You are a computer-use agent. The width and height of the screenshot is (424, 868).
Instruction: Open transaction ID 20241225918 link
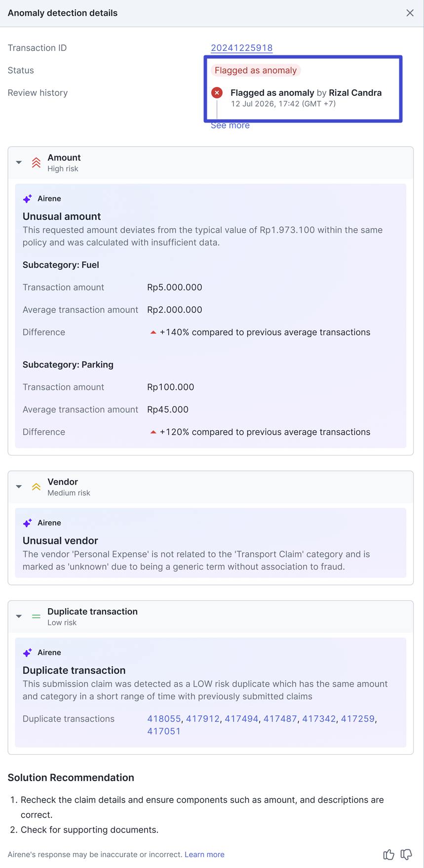click(241, 48)
